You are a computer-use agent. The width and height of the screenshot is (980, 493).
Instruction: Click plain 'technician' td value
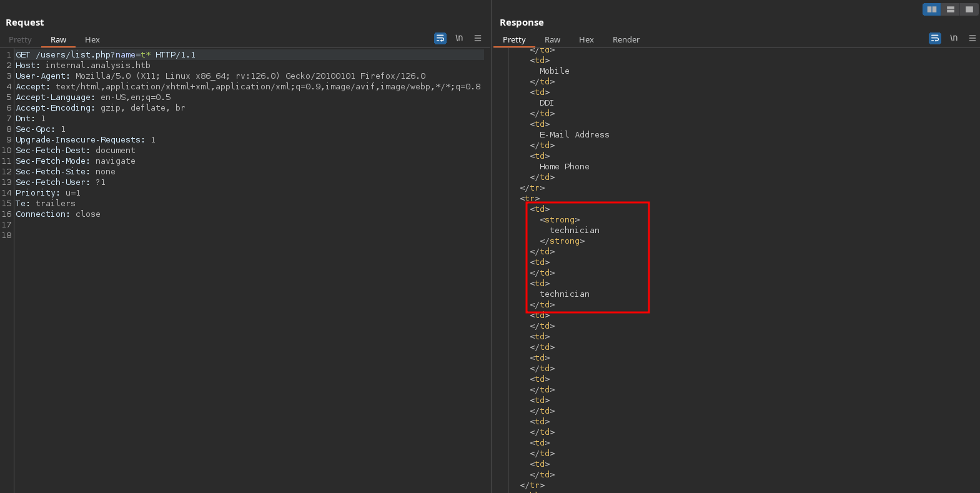(x=565, y=294)
